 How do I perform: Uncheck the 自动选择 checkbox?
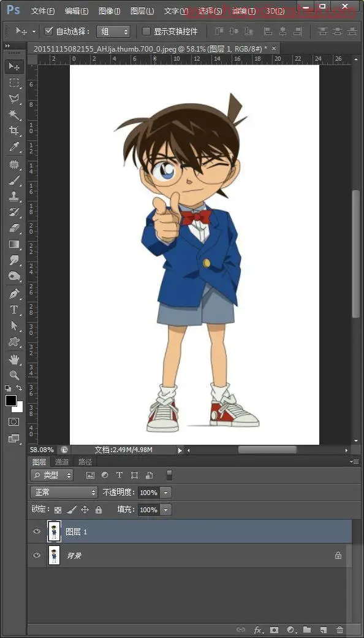[49, 31]
